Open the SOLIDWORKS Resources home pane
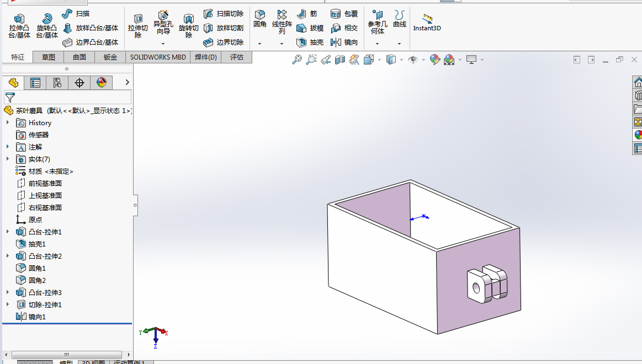This screenshot has width=642, height=364. [638, 83]
